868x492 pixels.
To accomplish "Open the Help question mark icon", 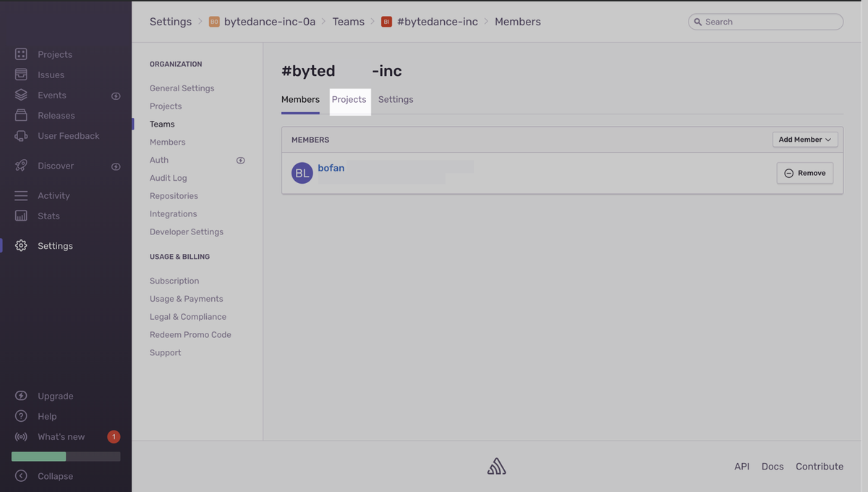I will [21, 416].
